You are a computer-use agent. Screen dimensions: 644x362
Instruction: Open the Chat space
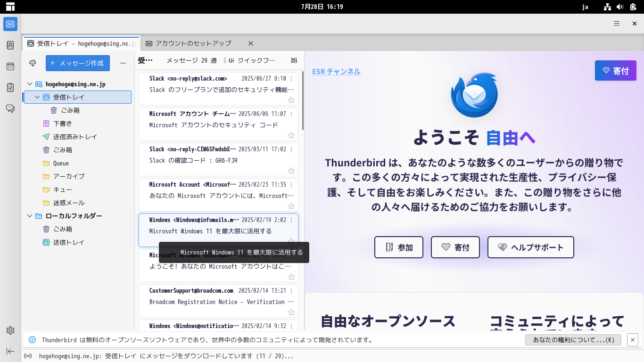pyautogui.click(x=10, y=109)
